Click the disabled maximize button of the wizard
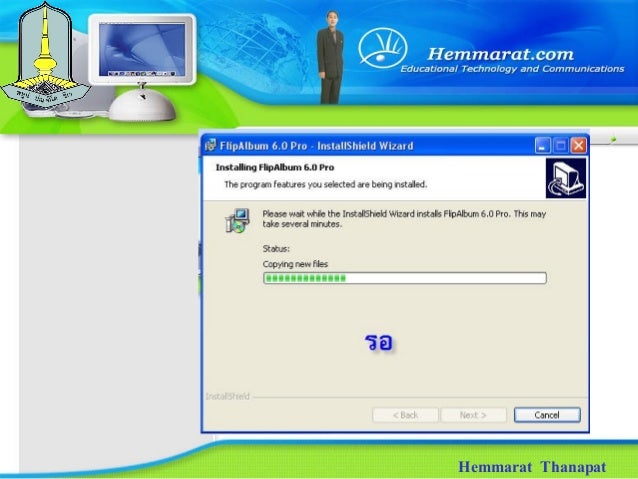 tap(560, 145)
